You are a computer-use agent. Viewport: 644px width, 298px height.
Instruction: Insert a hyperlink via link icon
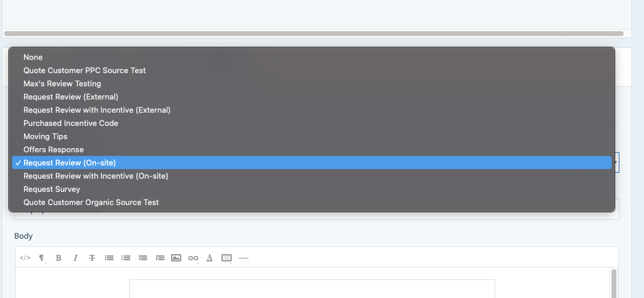(x=193, y=258)
